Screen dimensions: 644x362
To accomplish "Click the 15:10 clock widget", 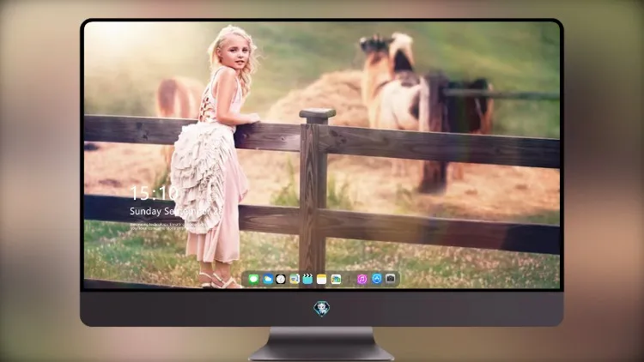I will [154, 193].
